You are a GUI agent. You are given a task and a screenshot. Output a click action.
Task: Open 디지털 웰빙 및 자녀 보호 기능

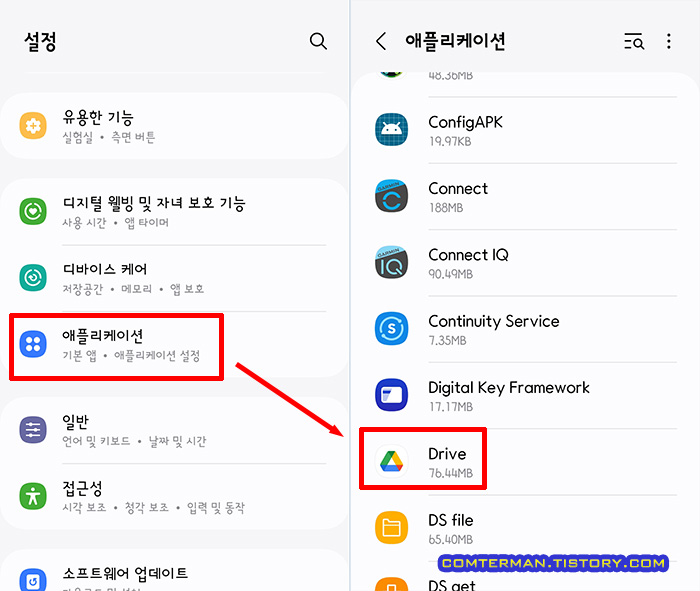[174, 212]
